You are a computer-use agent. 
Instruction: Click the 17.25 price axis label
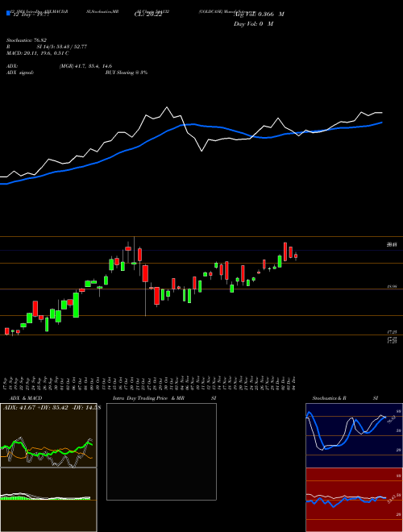click(393, 331)
